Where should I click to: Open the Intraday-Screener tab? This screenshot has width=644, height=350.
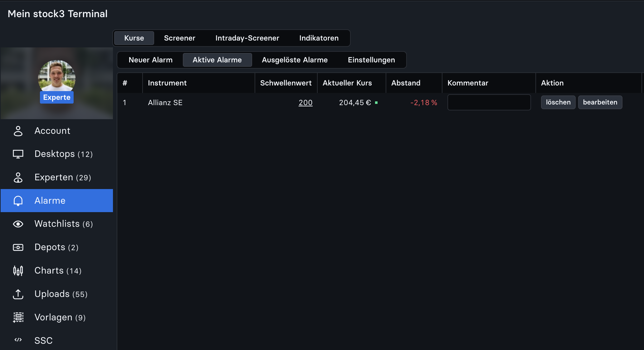pos(247,38)
